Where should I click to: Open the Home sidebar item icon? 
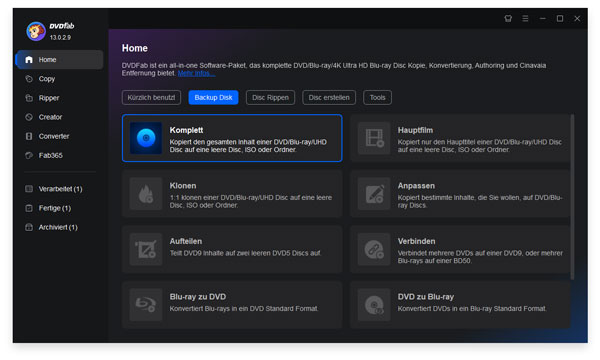pyautogui.click(x=29, y=60)
